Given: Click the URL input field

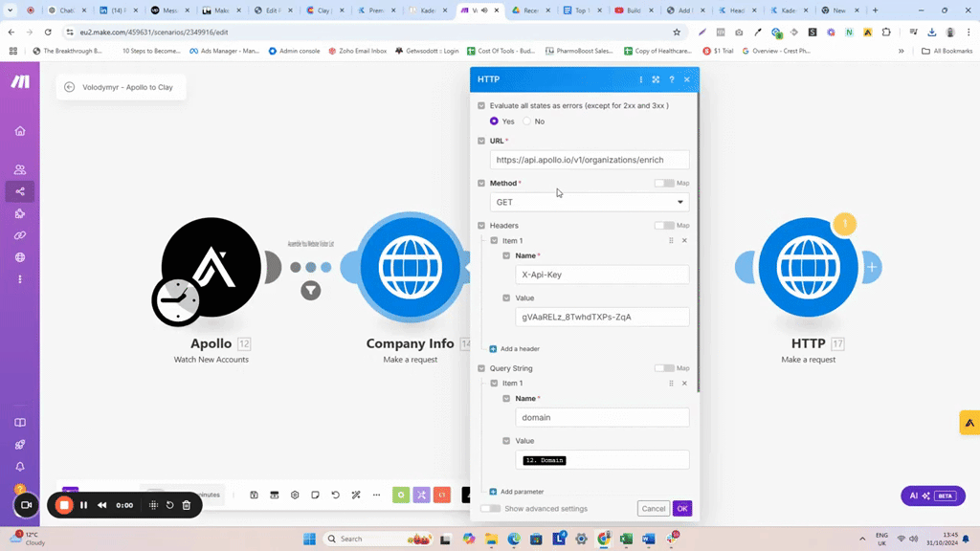Looking at the screenshot, I should (589, 160).
